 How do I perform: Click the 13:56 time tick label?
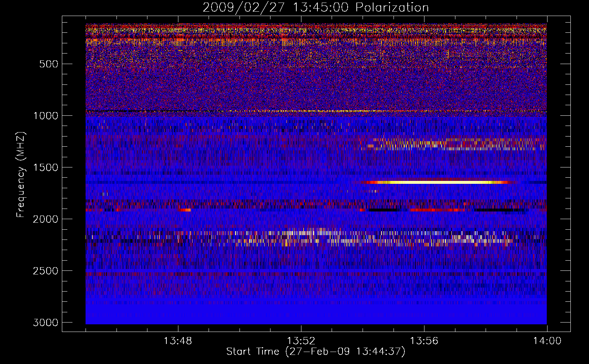click(x=424, y=341)
